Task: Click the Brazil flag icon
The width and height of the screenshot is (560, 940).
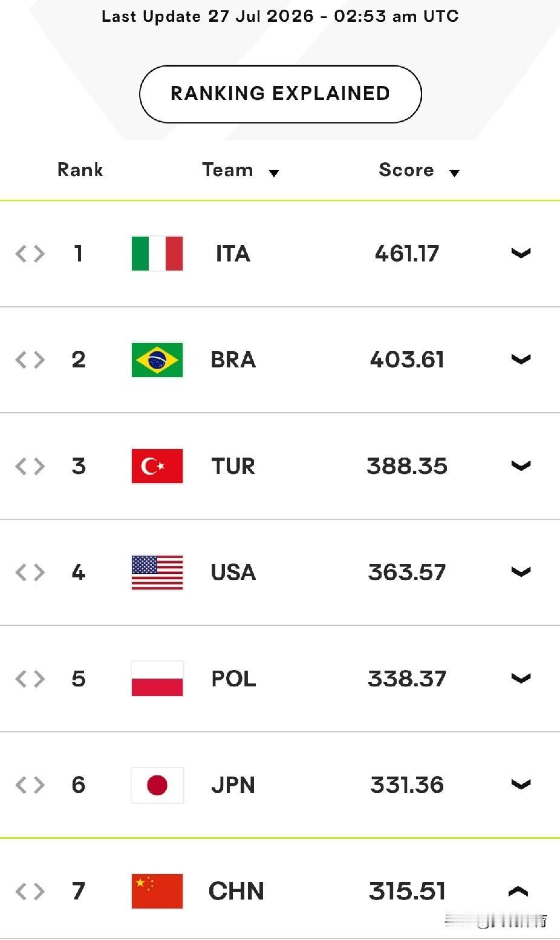Action: [157, 360]
